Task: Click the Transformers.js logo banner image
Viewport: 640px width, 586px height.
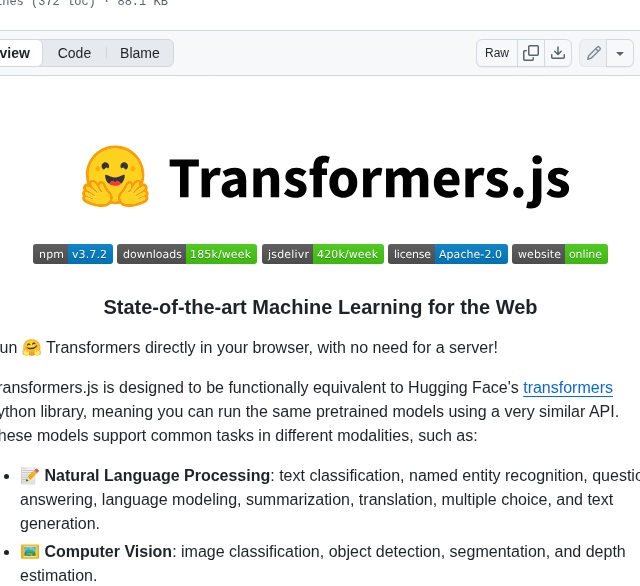Action: point(326,178)
